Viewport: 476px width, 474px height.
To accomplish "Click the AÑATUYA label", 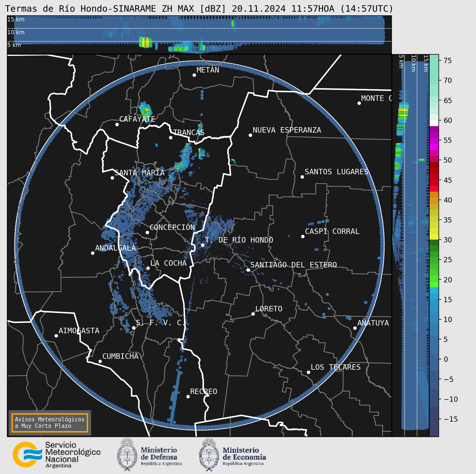I will coord(373,323).
